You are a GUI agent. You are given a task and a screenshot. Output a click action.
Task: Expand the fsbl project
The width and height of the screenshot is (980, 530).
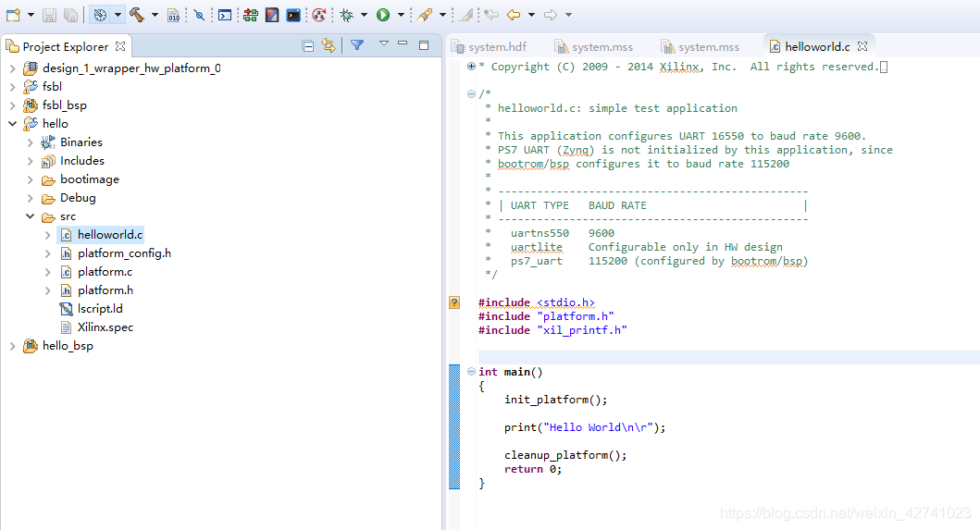coord(13,87)
